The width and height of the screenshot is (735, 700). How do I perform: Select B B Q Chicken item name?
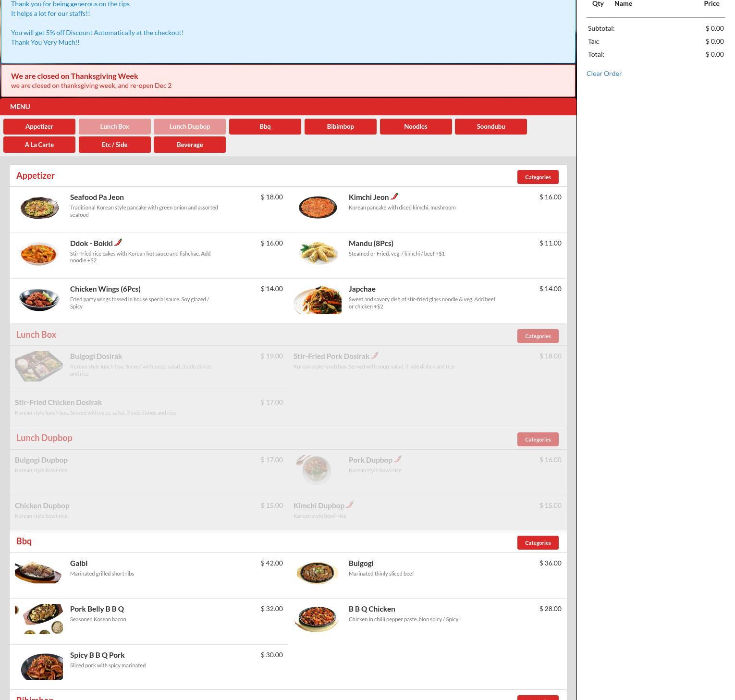tap(372, 609)
